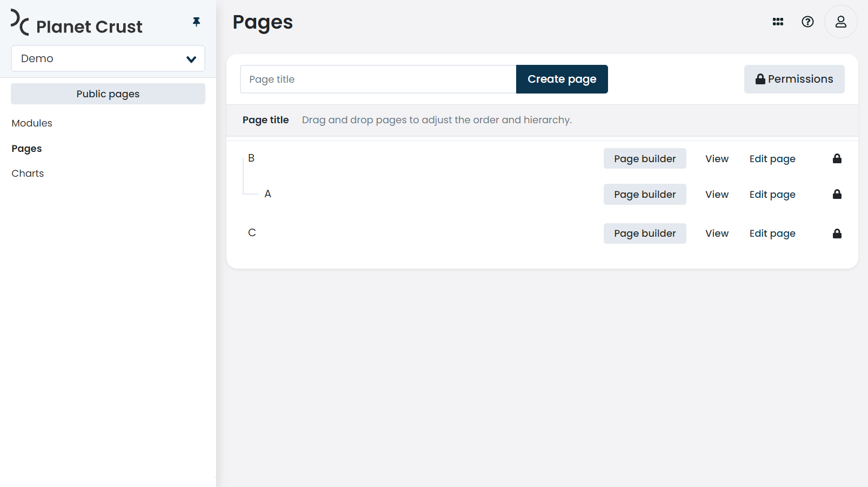View page A
Image resolution: width=868 pixels, height=487 pixels.
pyautogui.click(x=717, y=194)
